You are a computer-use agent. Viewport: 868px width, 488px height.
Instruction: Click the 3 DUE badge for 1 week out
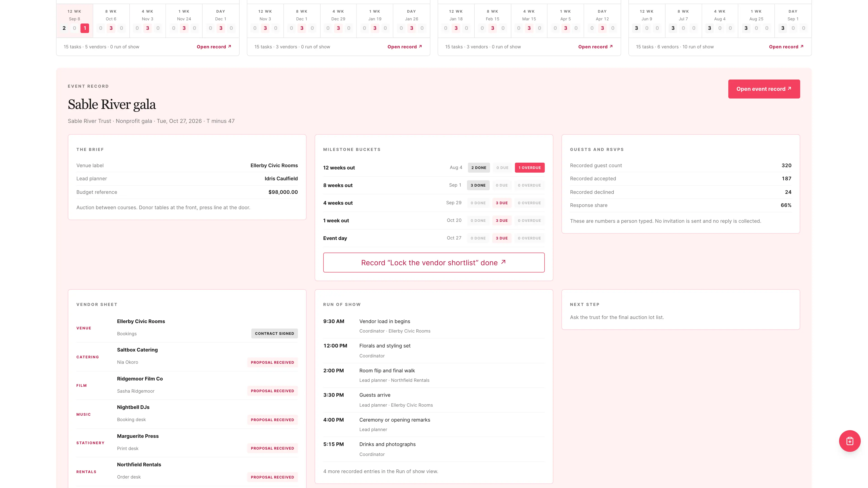(502, 221)
